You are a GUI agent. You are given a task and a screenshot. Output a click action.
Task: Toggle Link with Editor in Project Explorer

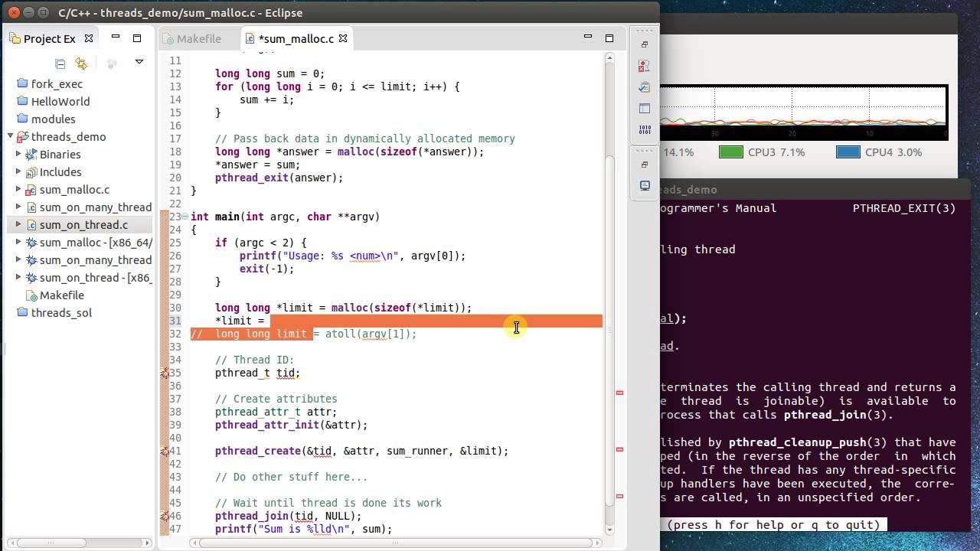(x=81, y=64)
